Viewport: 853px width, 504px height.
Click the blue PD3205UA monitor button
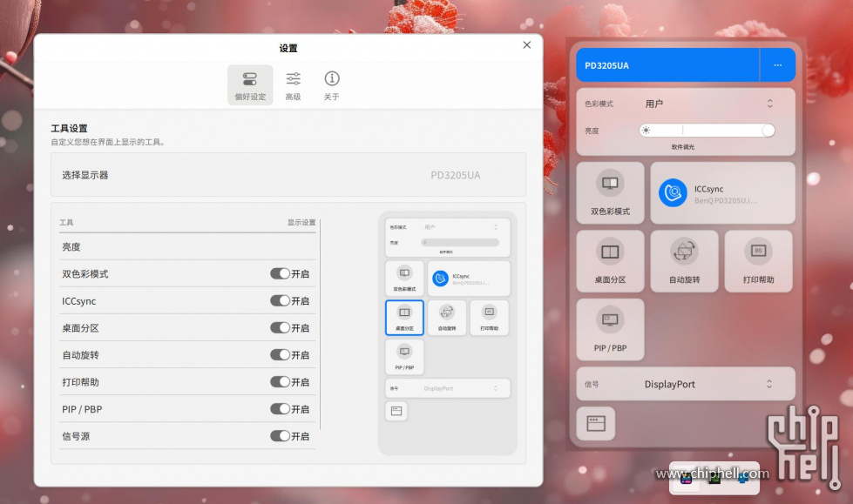pyautogui.click(x=667, y=65)
